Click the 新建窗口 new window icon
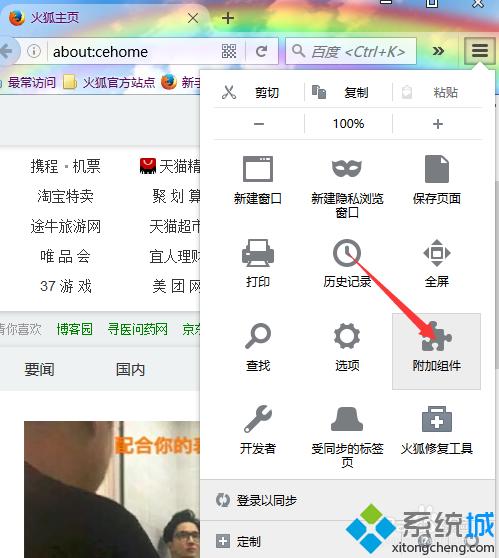Image resolution: width=499 pixels, height=558 pixels. pos(258,169)
